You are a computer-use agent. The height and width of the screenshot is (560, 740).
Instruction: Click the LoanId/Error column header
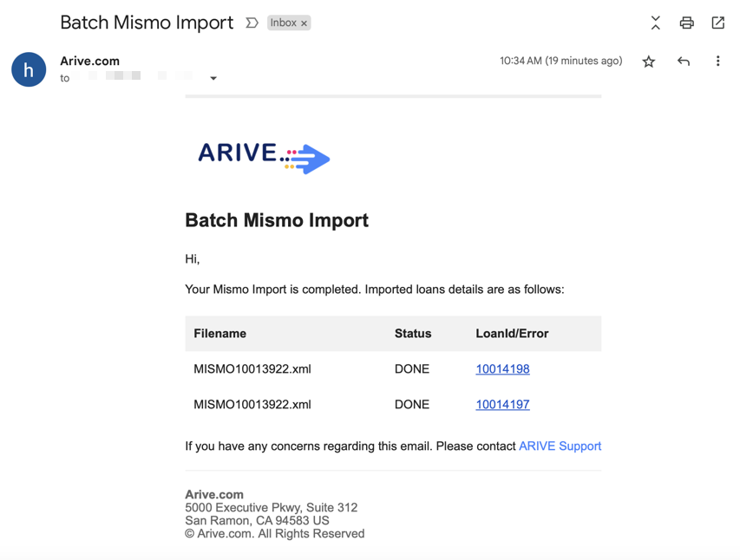click(x=512, y=334)
